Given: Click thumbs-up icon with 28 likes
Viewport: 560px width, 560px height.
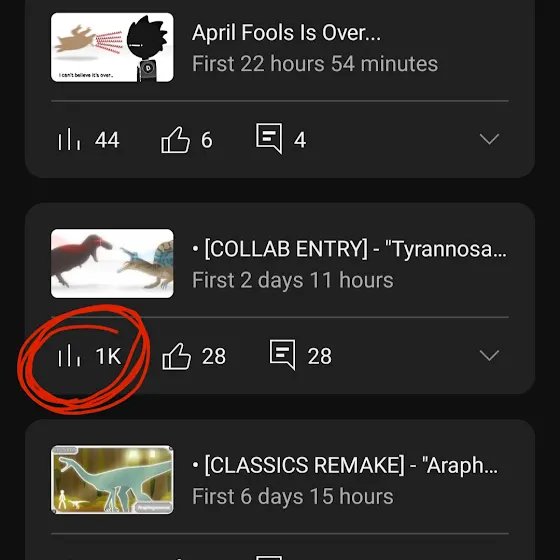Looking at the screenshot, I should 176,356.
